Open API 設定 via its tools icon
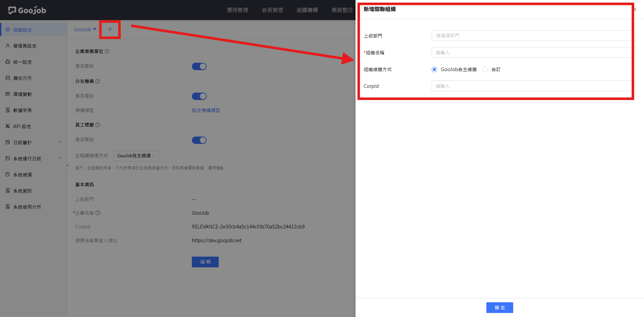The width and height of the screenshot is (644, 317). pos(8,126)
